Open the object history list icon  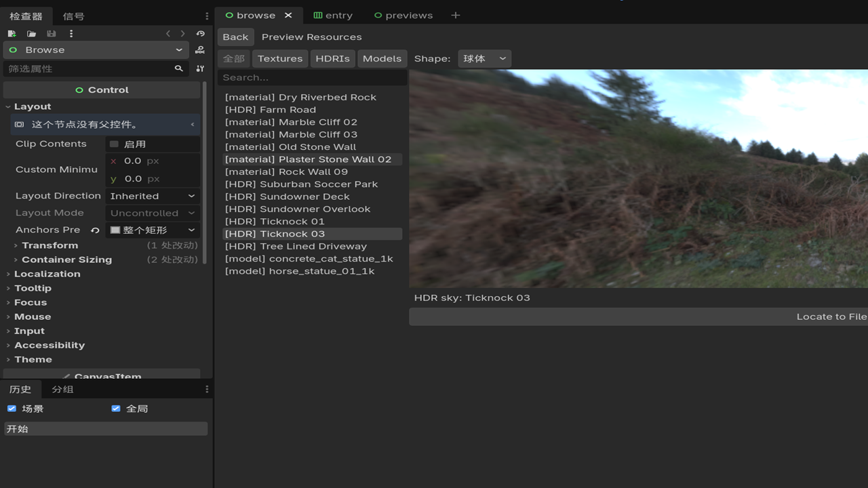click(x=200, y=33)
